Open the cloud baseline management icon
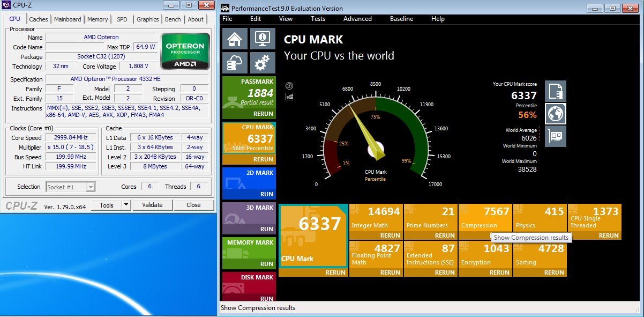 pyautogui.click(x=235, y=63)
